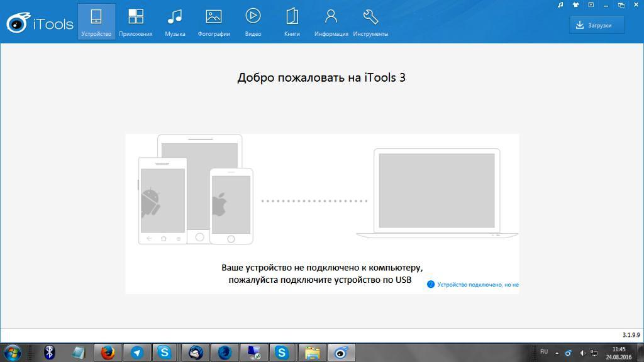The image size is (644, 362).
Task: Close the iTools window
Action: 636,5
